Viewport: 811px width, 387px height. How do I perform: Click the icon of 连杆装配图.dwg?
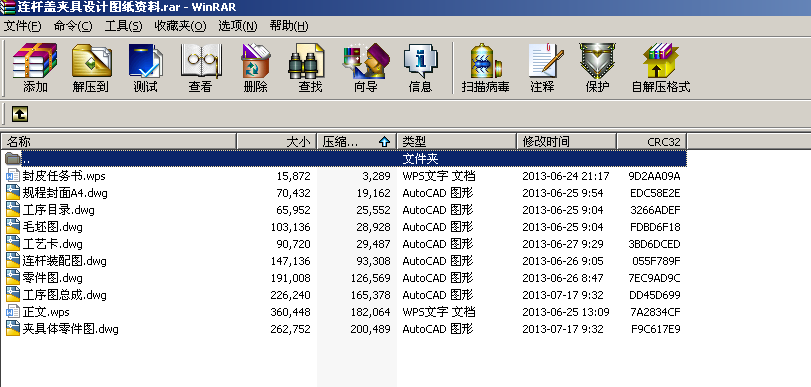click(x=12, y=261)
